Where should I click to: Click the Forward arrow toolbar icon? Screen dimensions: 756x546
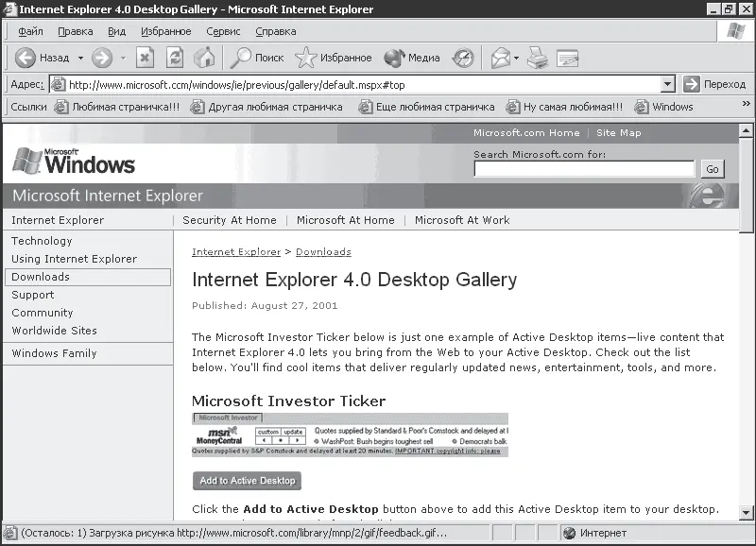pos(102,59)
